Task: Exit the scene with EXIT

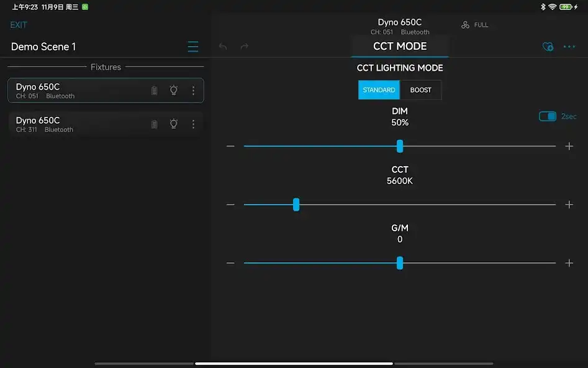Action: coord(19,25)
